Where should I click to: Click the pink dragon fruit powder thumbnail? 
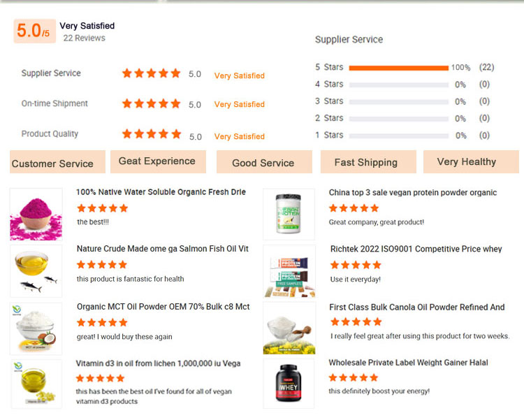[x=36, y=214]
